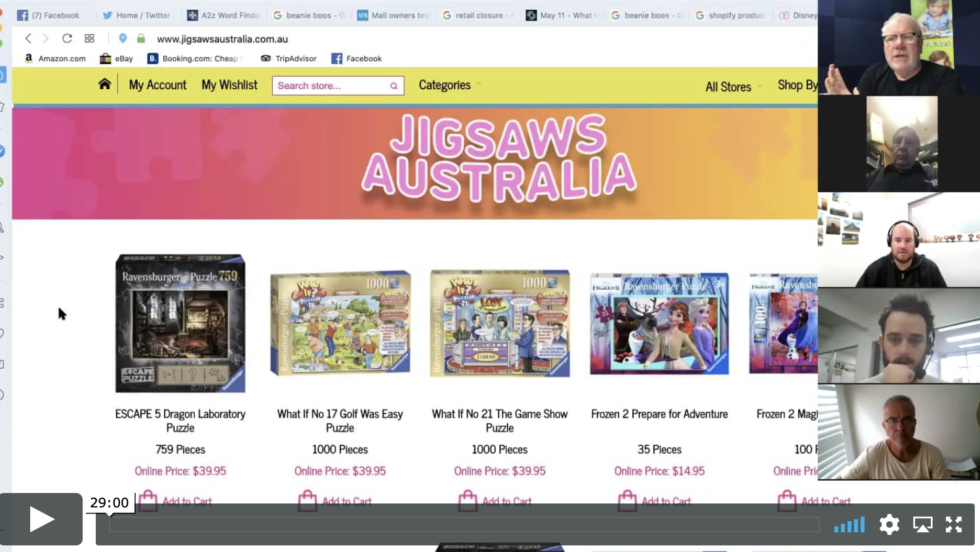The width and height of the screenshot is (980, 552).
Task: Switch to the May 11 - What tab
Action: click(561, 15)
